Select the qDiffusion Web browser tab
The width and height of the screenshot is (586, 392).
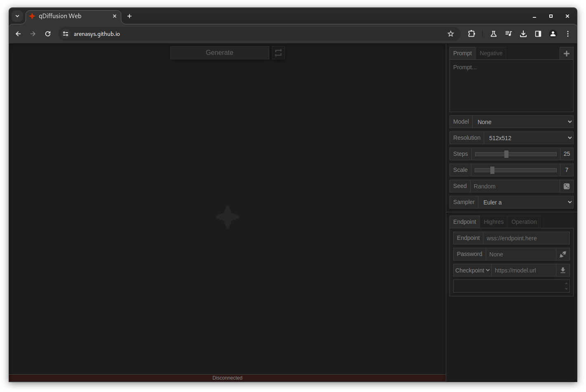[73, 16]
